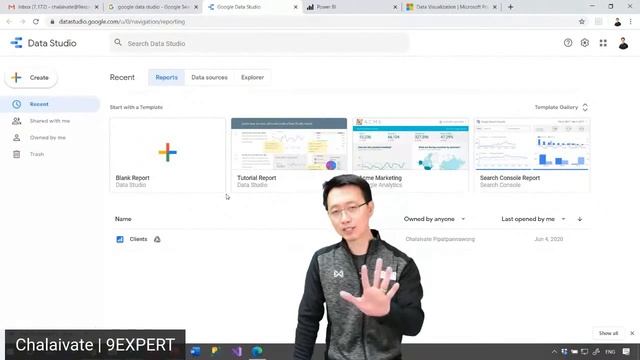
Task: Open Microsoft Edge from the taskbar
Action: pos(257,351)
